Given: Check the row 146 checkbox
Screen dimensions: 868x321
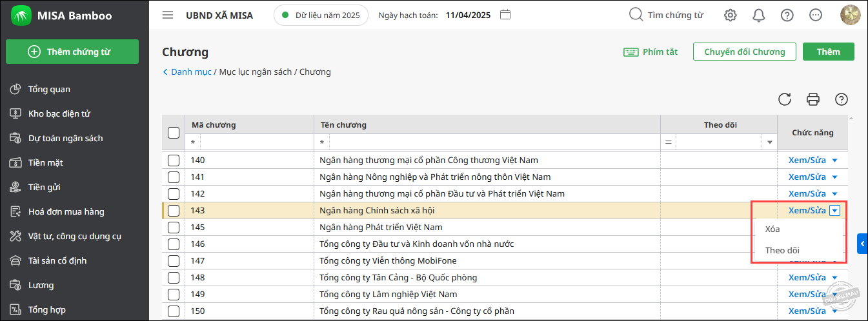Looking at the screenshot, I should click(174, 244).
